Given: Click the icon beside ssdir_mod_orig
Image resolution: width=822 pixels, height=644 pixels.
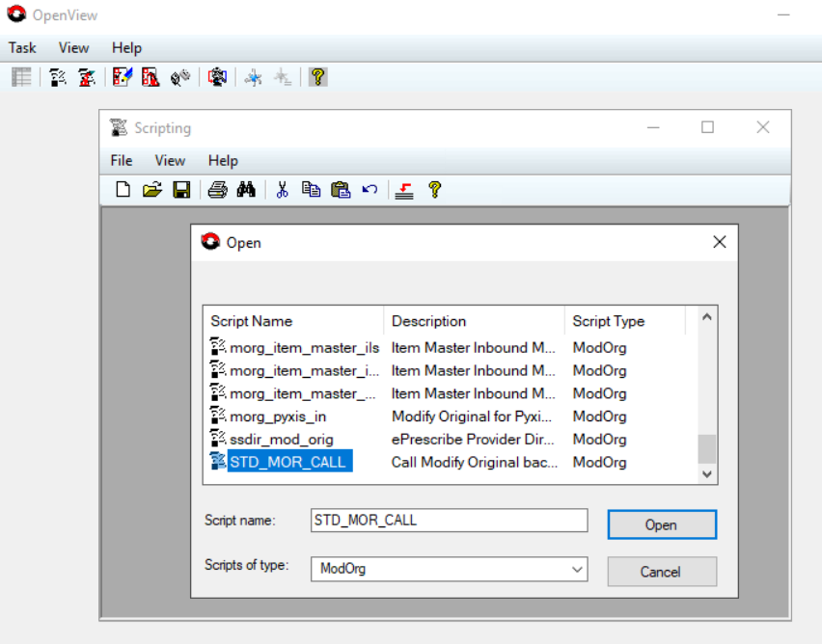Looking at the screenshot, I should pos(218,439).
